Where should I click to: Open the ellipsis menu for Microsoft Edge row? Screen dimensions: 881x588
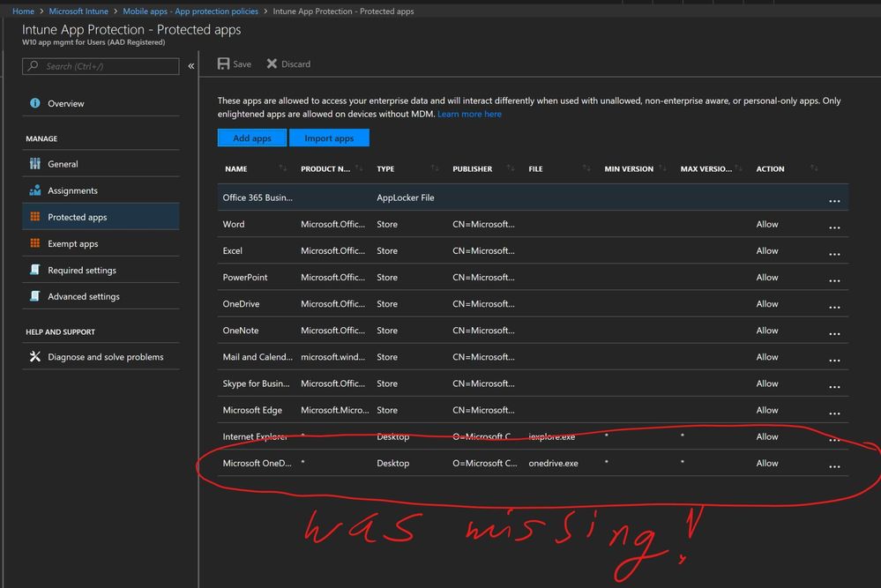point(834,413)
